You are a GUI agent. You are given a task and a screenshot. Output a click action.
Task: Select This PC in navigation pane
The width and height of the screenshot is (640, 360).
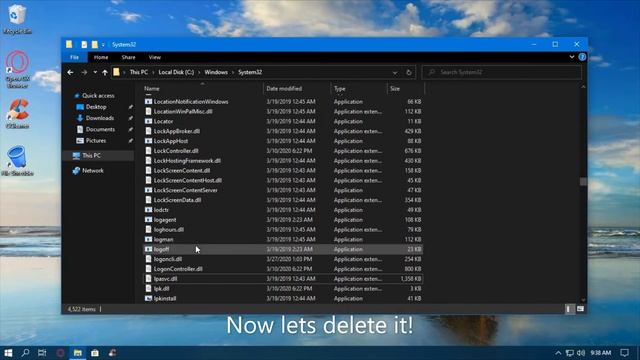(91, 156)
